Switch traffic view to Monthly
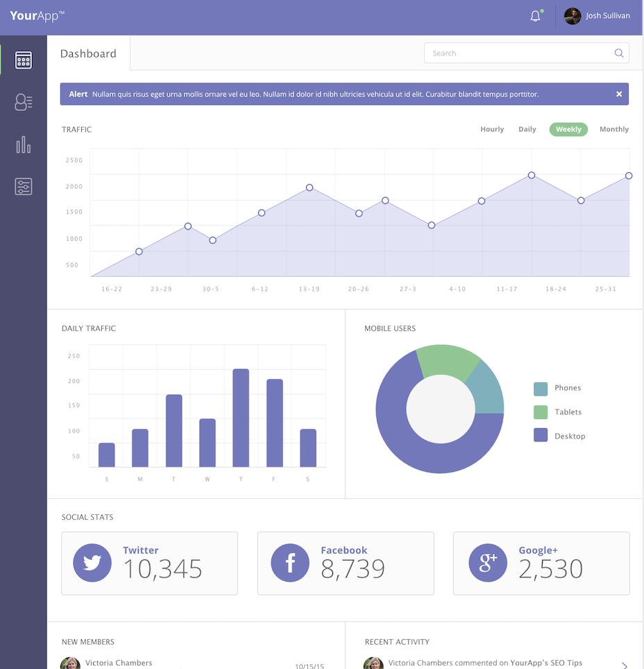The height and width of the screenshot is (669, 644). coord(613,129)
